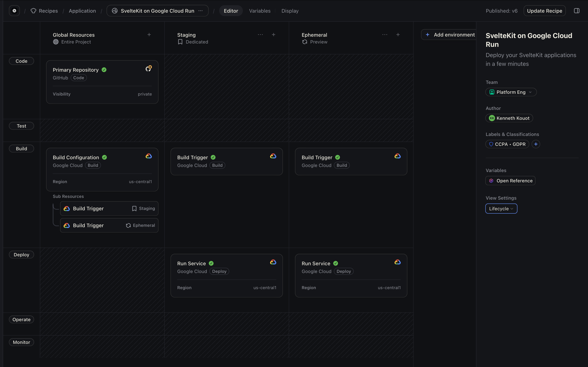Click the CCPA GDPR classification chip

[507, 144]
